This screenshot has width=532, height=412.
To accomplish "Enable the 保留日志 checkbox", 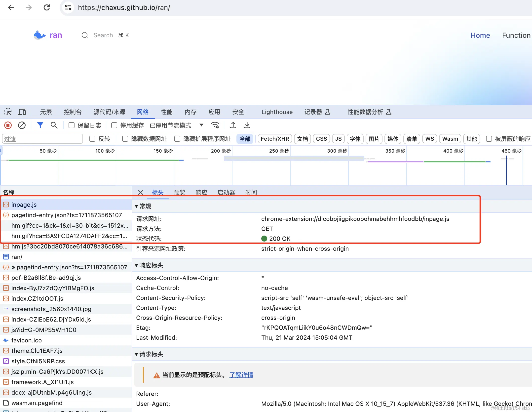I will pos(72,125).
